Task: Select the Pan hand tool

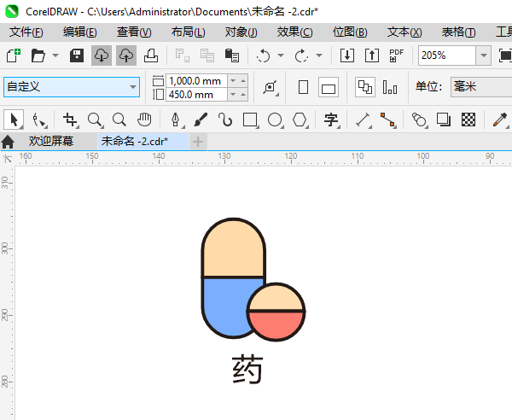Action: 144,120
